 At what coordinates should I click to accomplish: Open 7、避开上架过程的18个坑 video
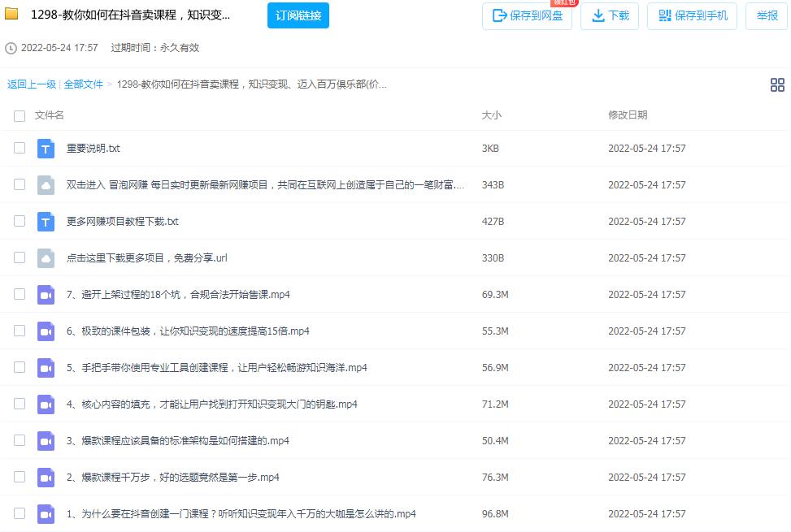[x=178, y=295]
